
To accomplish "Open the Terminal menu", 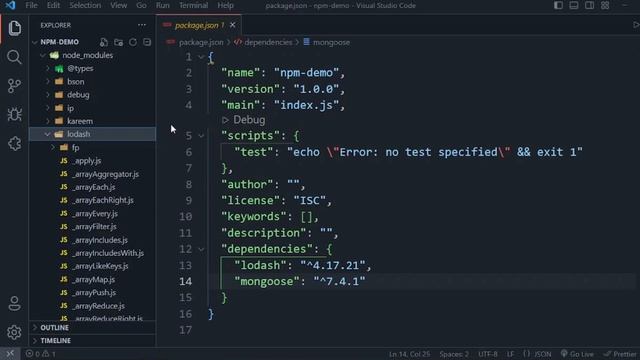I will [x=193, y=5].
